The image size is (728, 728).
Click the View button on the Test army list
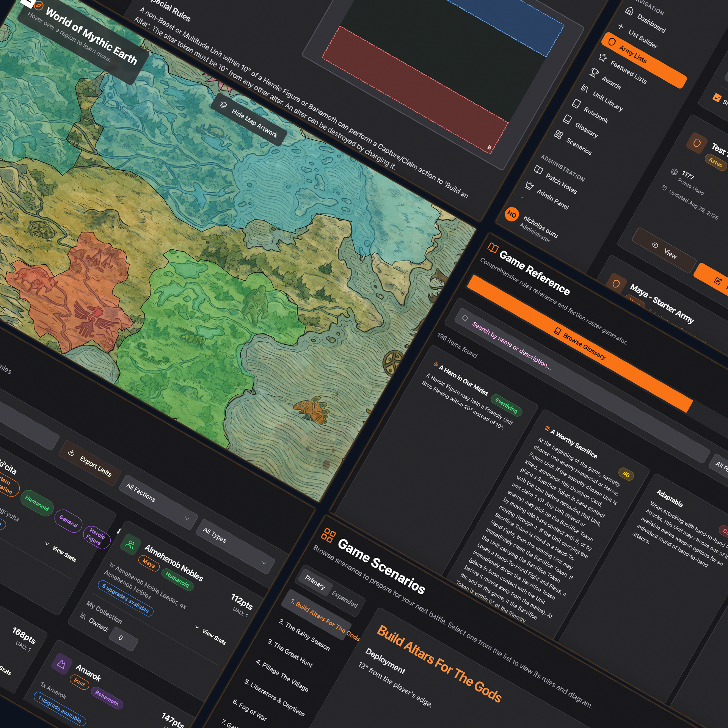[x=664, y=250]
